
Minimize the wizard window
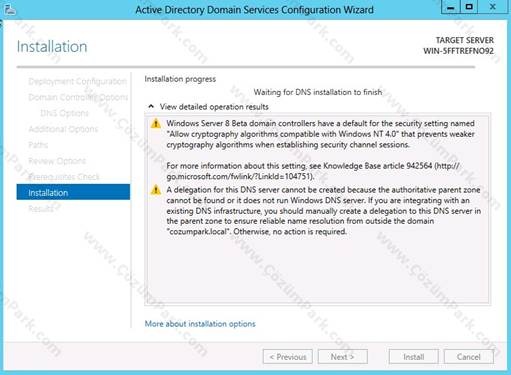pos(451,7)
